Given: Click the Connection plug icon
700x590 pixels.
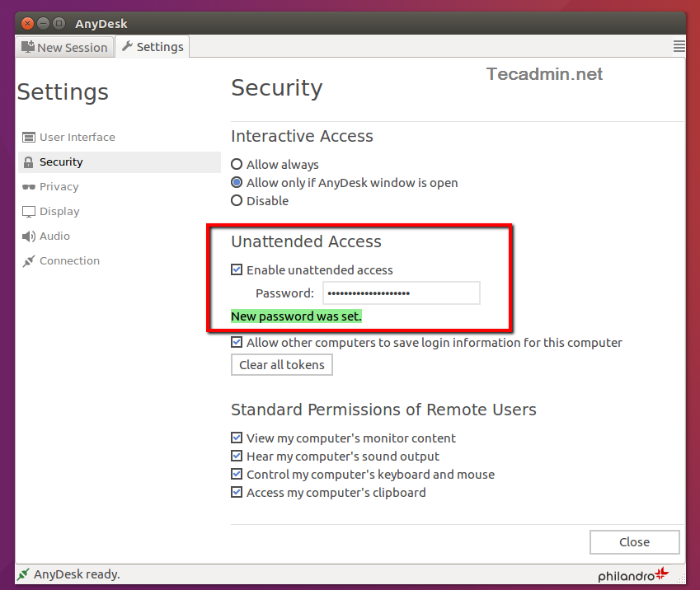Looking at the screenshot, I should pyautogui.click(x=29, y=260).
